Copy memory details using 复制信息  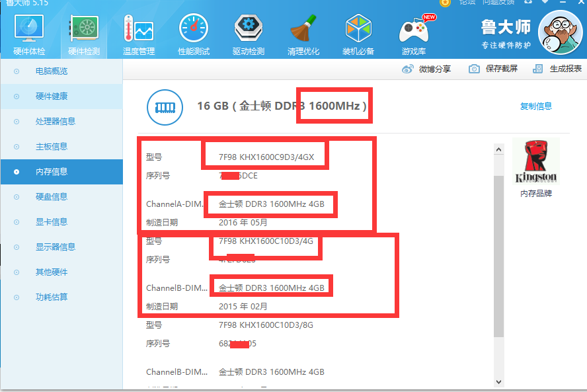click(x=536, y=106)
